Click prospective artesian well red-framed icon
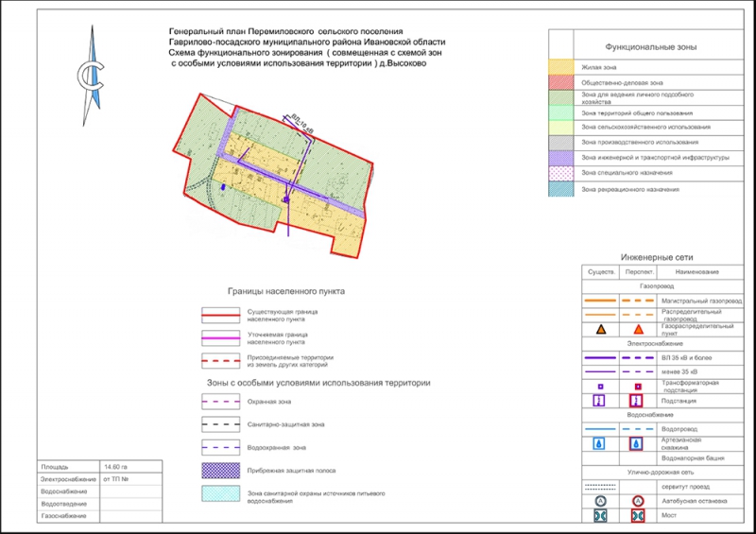Viewport: 756px width, 534px height. (636, 443)
